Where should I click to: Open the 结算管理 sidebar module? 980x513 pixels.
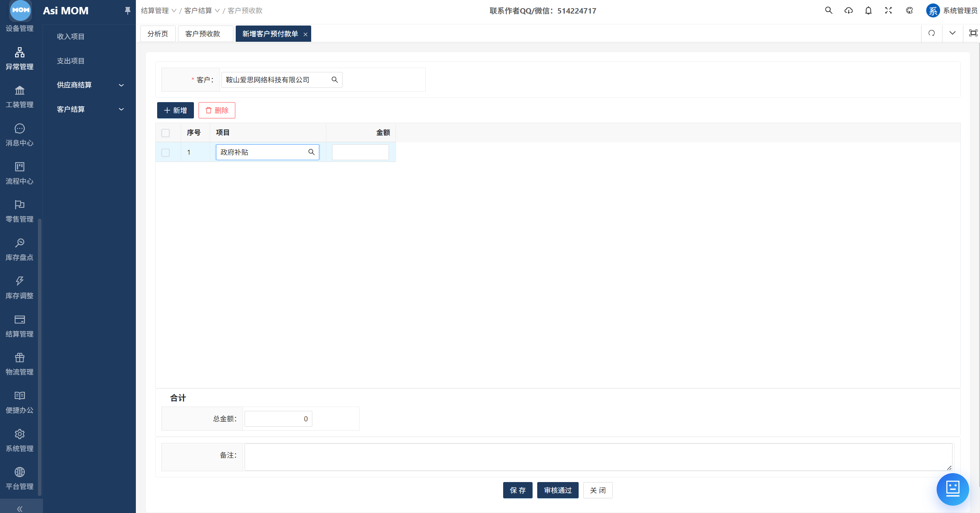(x=19, y=326)
